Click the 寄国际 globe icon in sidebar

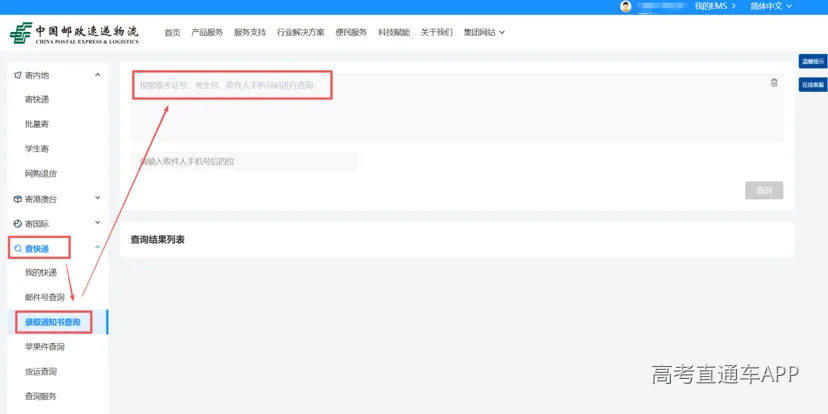(x=18, y=224)
